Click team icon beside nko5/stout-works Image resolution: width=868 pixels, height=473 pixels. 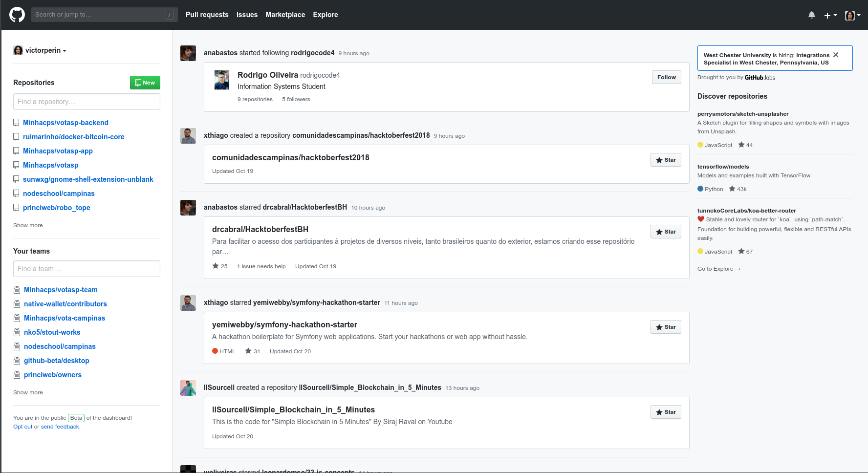[17, 332]
